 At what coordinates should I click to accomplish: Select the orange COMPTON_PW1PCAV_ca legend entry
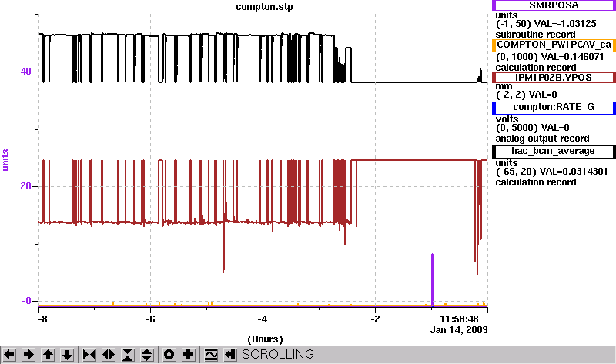click(554, 45)
